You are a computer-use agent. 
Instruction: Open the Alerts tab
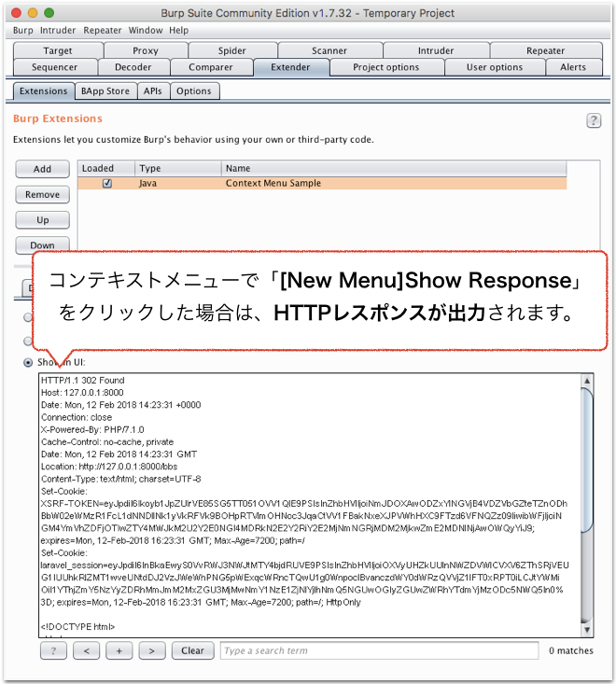(573, 67)
